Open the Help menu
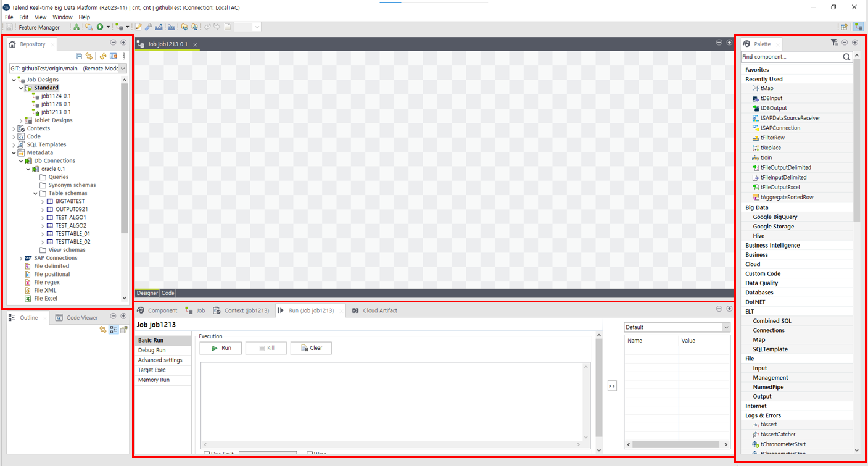 (85, 17)
